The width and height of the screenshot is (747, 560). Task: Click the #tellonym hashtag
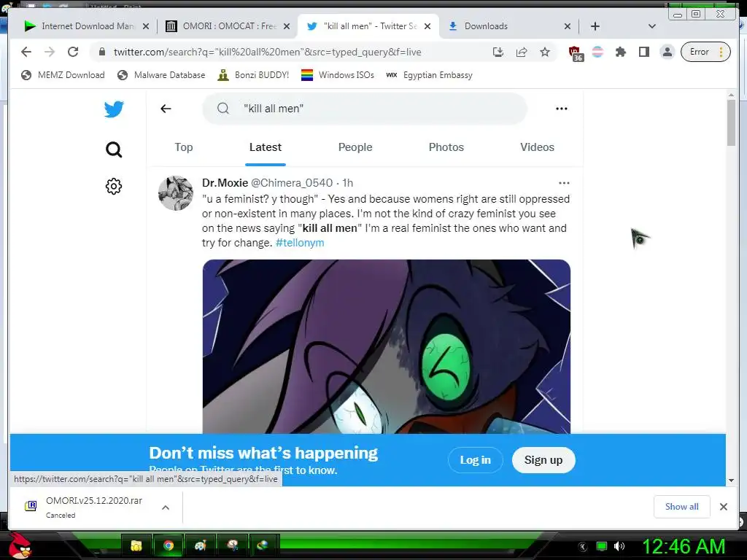click(x=300, y=242)
